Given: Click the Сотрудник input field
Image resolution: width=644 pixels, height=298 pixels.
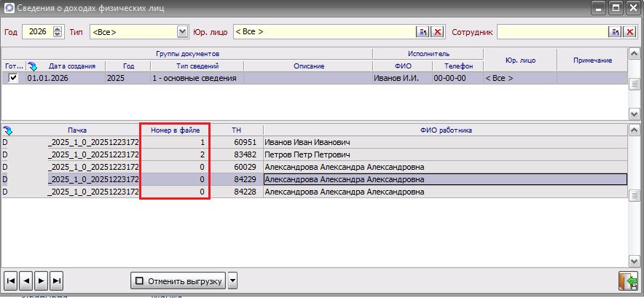Looking at the screenshot, I should (552, 32).
